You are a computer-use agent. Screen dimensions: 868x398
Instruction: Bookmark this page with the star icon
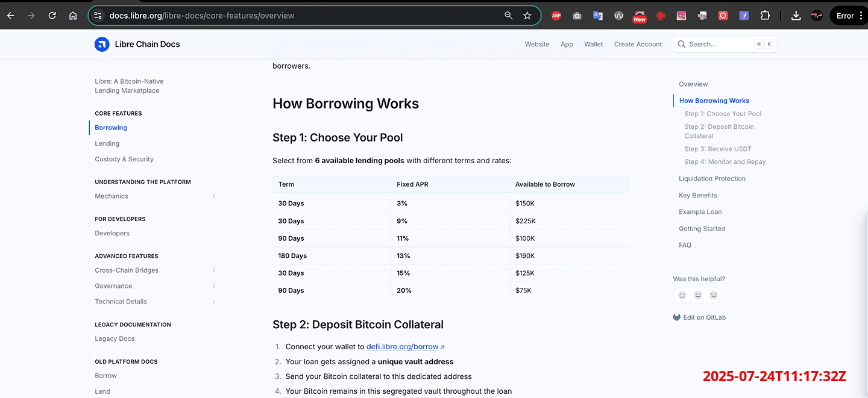[527, 16]
